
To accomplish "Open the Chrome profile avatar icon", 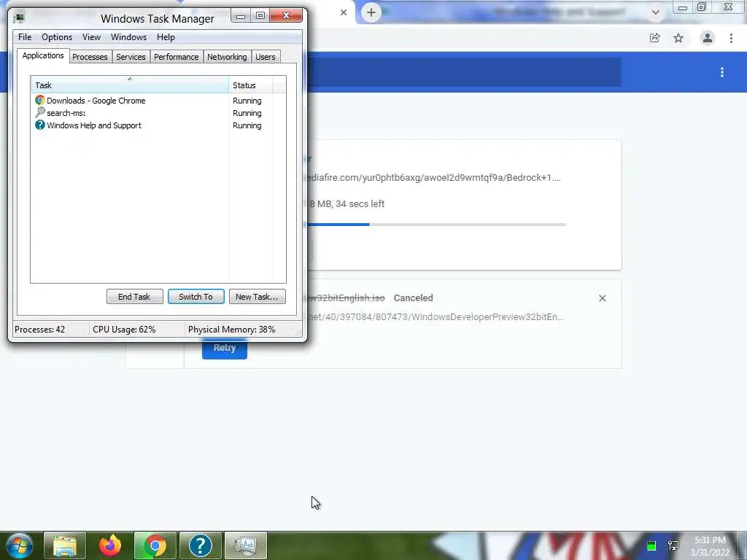I will coord(708,38).
